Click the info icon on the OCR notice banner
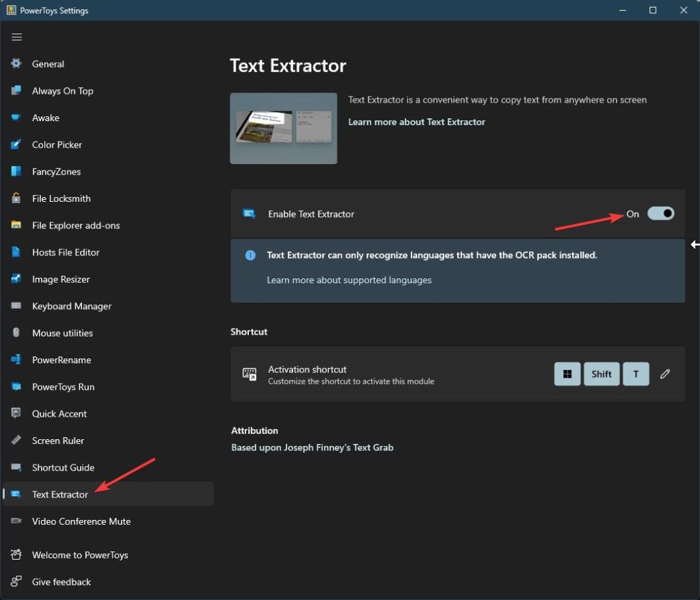This screenshot has height=600, width=700. [x=250, y=255]
